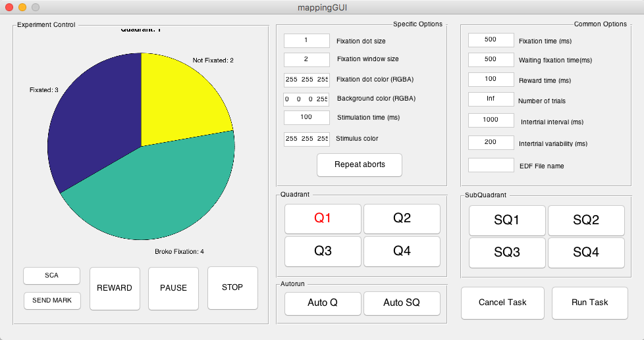Screen dimensions: 644x340
Task: Click the mappingGUI window title
Action: point(323,7)
